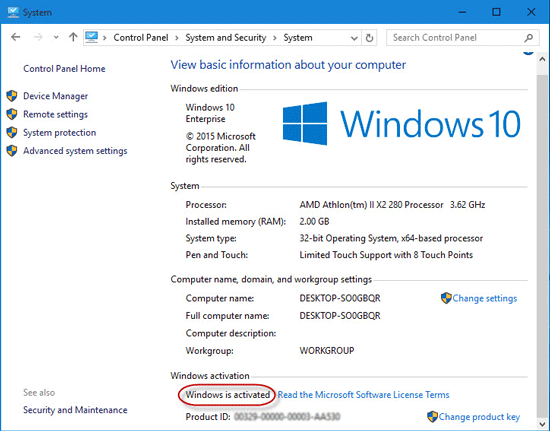
Task: Select the '2.00 GB' memory value
Action: 314,221
